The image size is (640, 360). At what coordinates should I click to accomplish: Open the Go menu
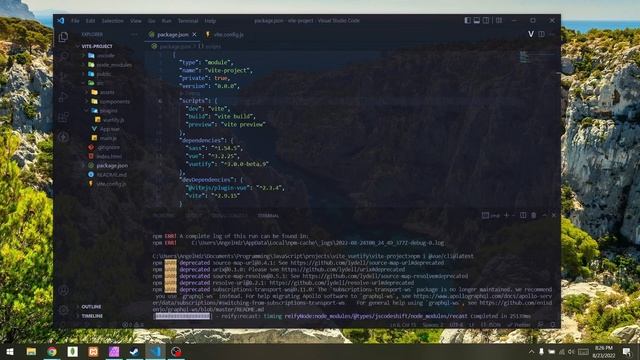click(x=151, y=20)
